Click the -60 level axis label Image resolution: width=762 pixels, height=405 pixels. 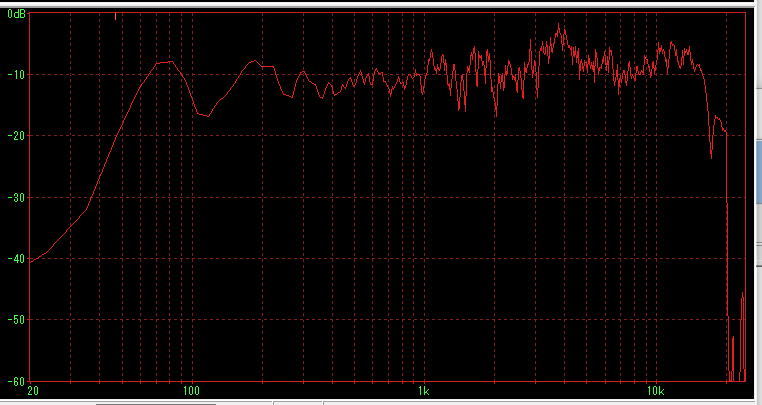pyautogui.click(x=16, y=381)
